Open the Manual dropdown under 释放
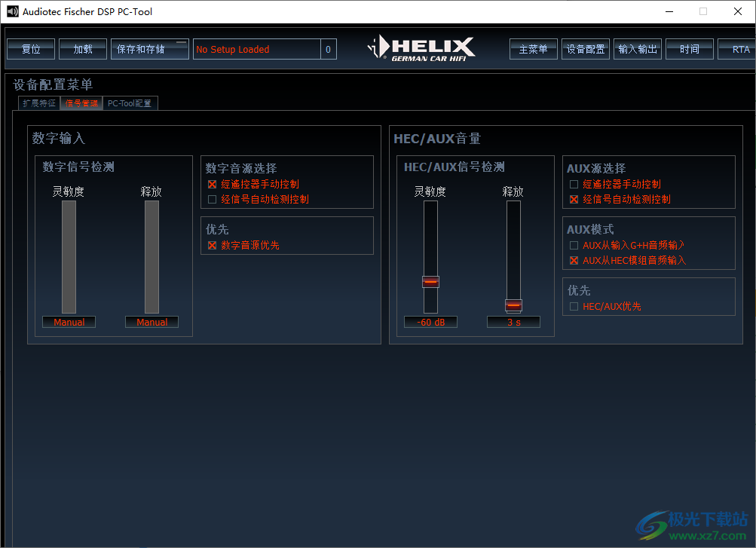The height and width of the screenshot is (548, 756). point(152,322)
